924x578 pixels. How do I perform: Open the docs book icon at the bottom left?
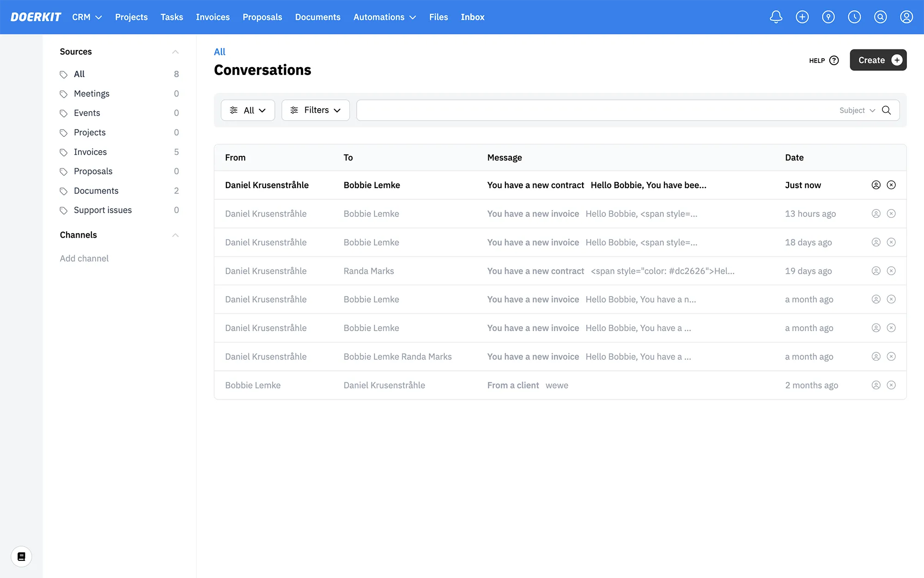(21, 556)
